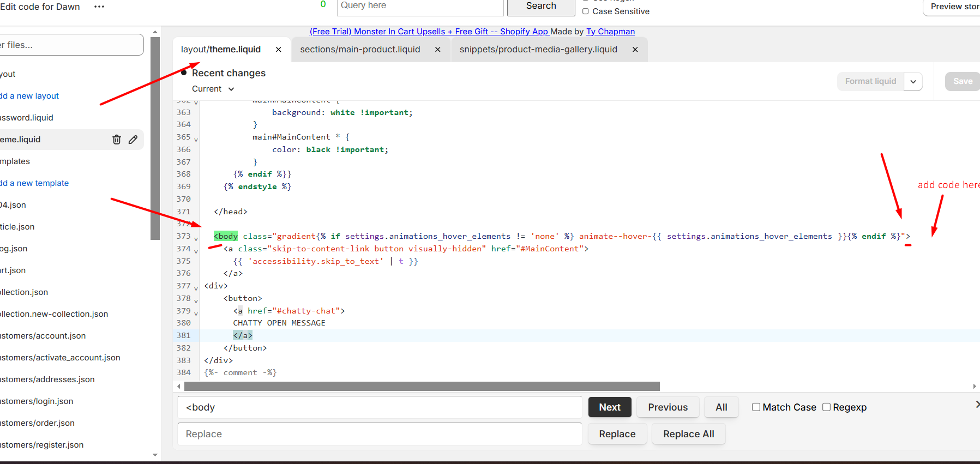This screenshot has height=464, width=980.
Task: Open customers/register.json in the sidebar
Action: coord(42,445)
